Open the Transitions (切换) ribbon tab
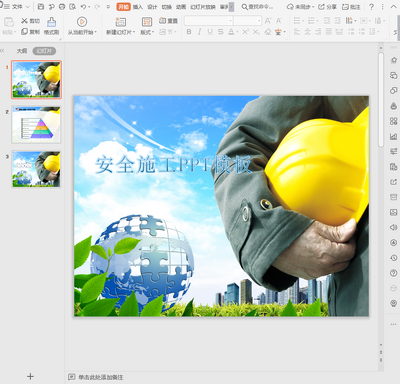The image size is (400, 384). pyautogui.click(x=166, y=7)
